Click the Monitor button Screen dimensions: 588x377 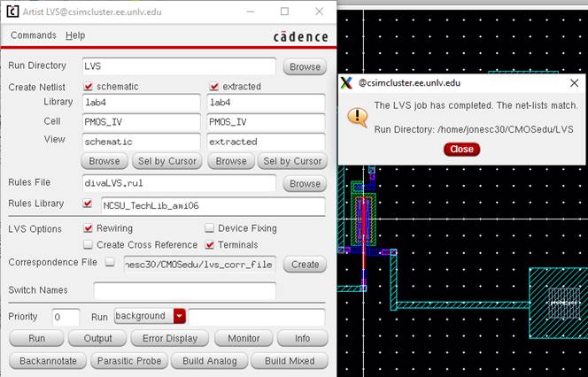coord(244,338)
